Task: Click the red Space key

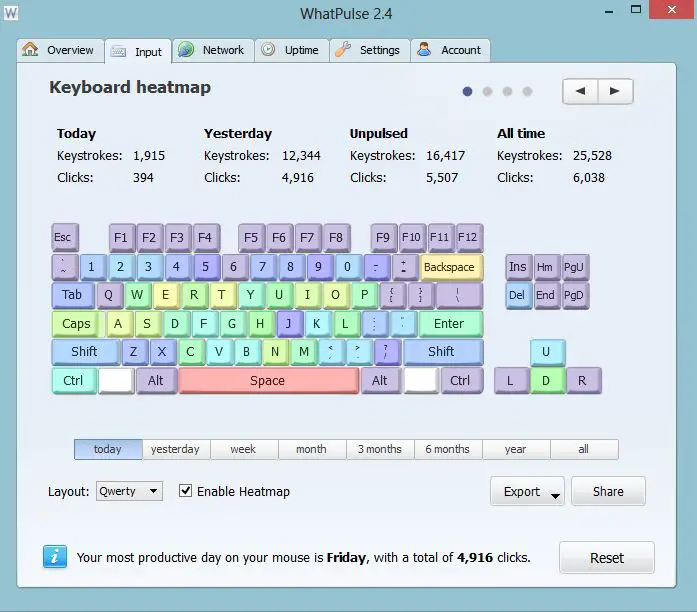Action: point(268,380)
